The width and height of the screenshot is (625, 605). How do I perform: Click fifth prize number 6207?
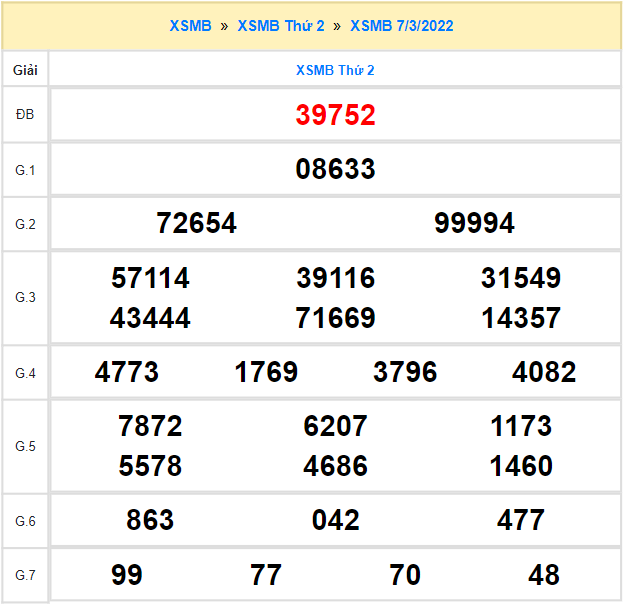click(x=335, y=426)
